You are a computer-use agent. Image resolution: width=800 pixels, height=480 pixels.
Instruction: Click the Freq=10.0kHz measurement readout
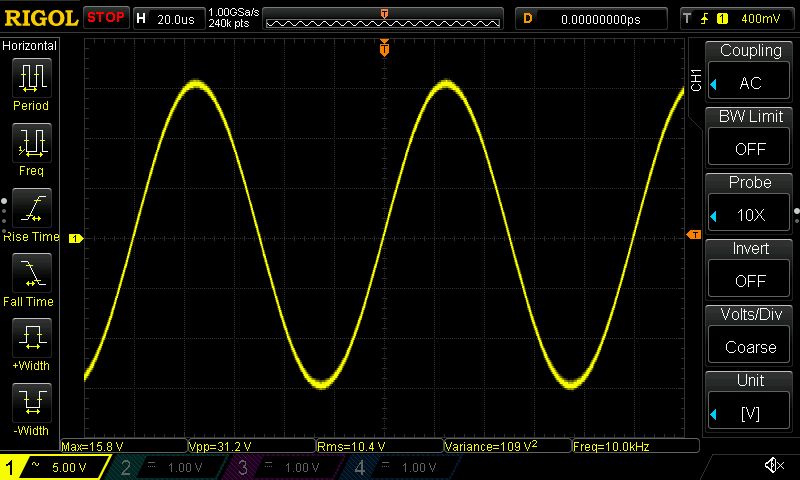tap(611, 446)
